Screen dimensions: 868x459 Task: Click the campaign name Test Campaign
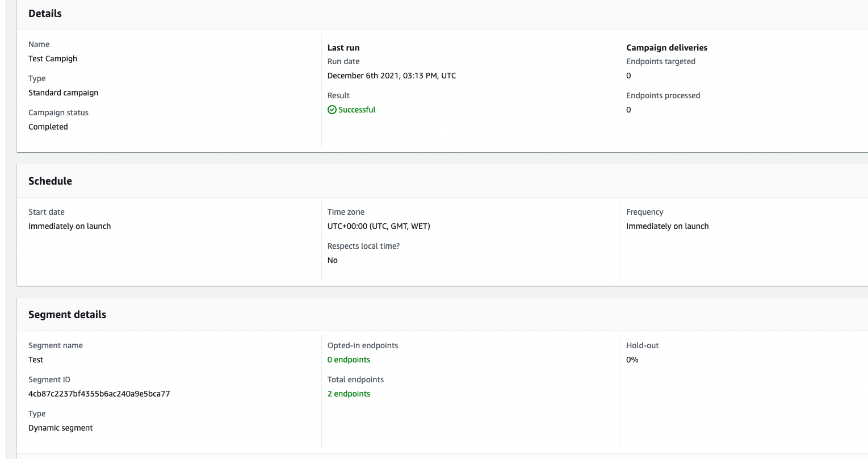(x=53, y=59)
